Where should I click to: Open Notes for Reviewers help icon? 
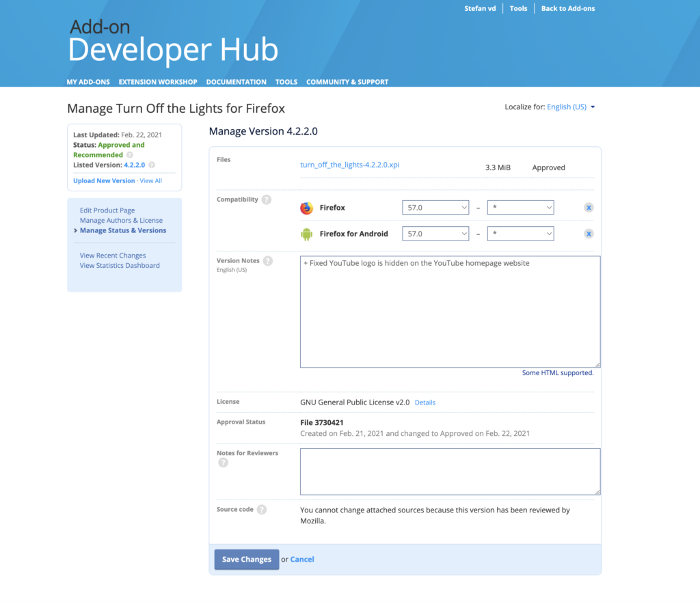tap(224, 463)
